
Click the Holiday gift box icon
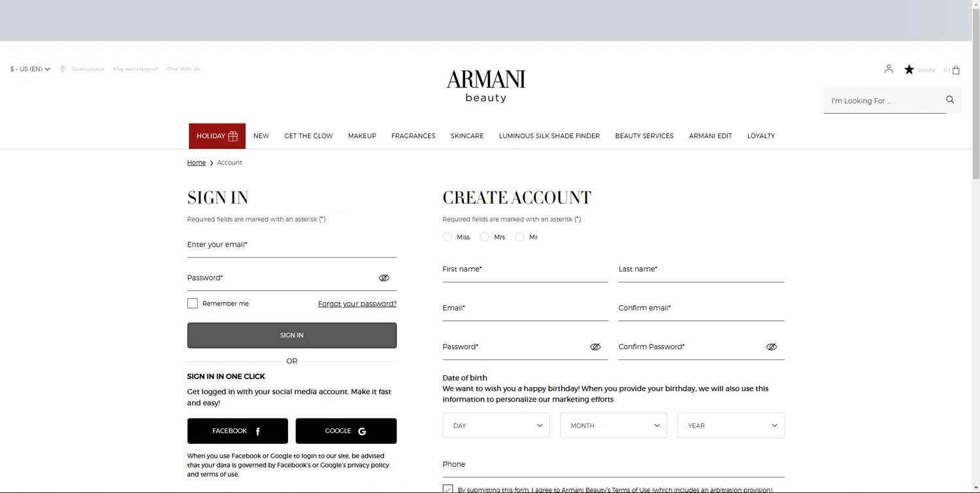233,136
